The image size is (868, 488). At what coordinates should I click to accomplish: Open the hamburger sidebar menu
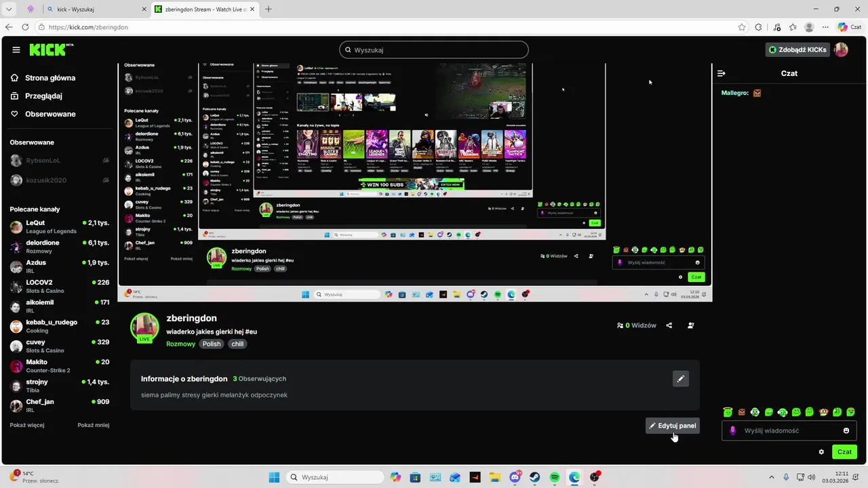16,49
